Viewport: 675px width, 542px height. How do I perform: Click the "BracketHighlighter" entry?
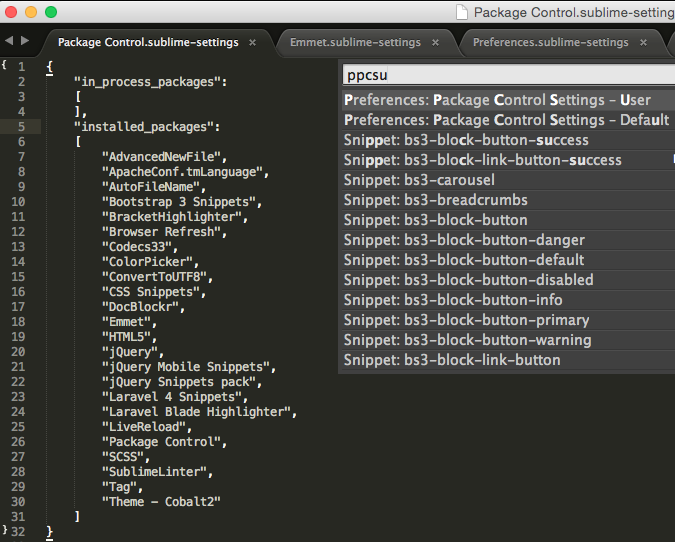click(175, 217)
